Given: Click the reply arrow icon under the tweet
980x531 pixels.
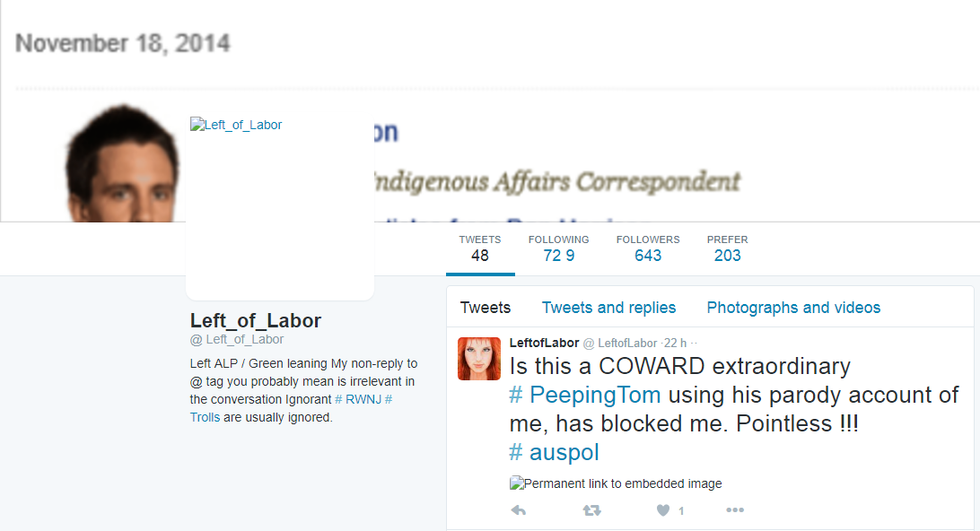Looking at the screenshot, I should pyautogui.click(x=518, y=510).
